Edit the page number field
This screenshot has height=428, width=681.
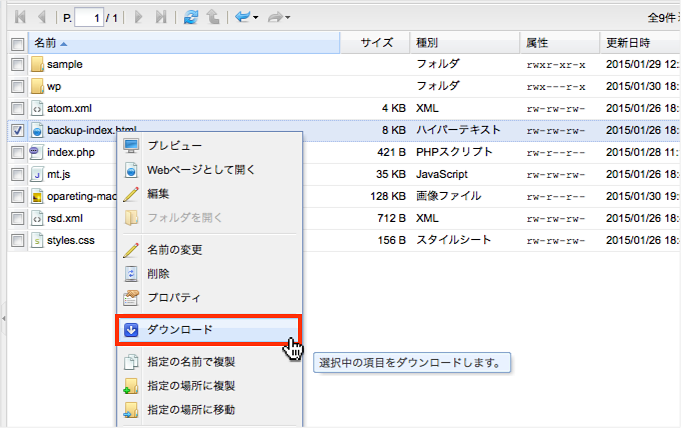pos(89,18)
